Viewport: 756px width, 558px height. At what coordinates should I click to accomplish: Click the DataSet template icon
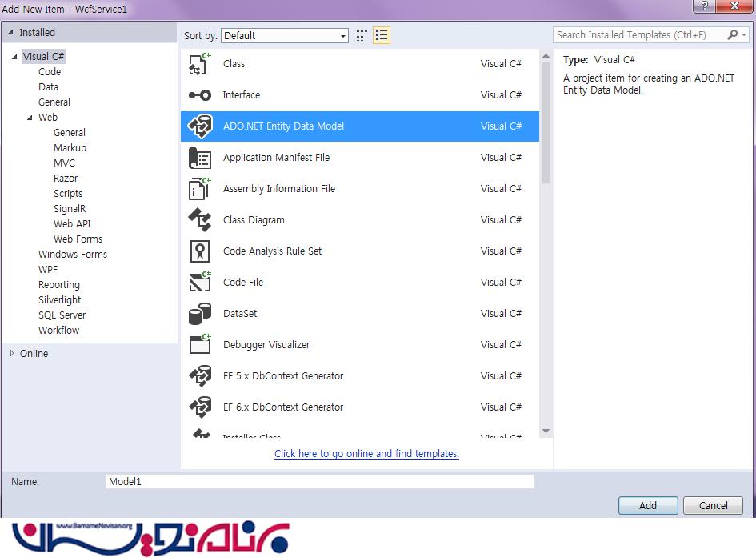199,314
